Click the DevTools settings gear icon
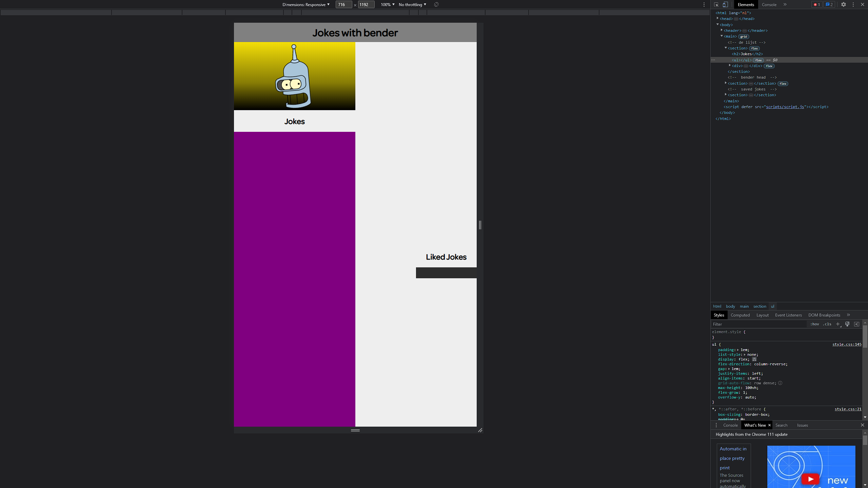868x488 pixels. click(844, 4)
